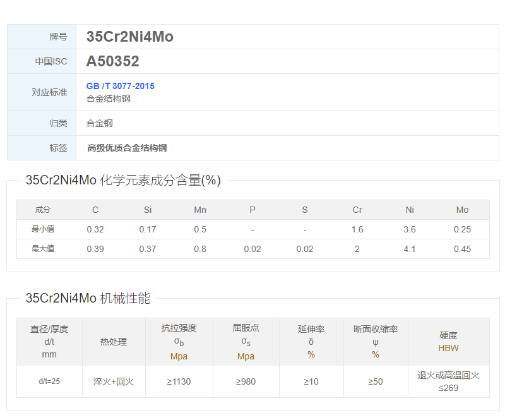Screen dimensions: 505x420
Task: Click the 最大值 row label
Action: 43,249
